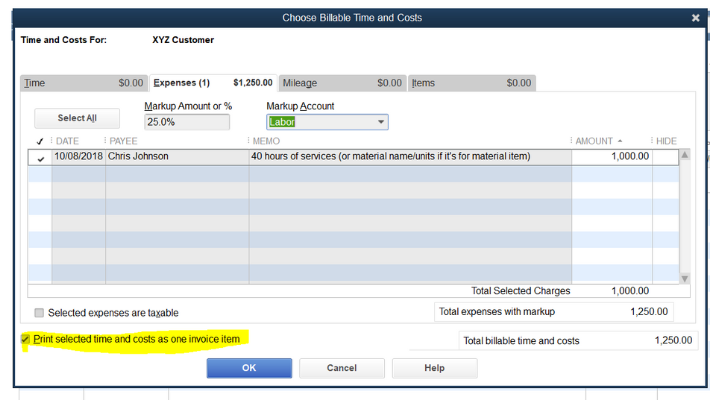Click the Cancel button
This screenshot has height=401, width=723.
point(342,368)
